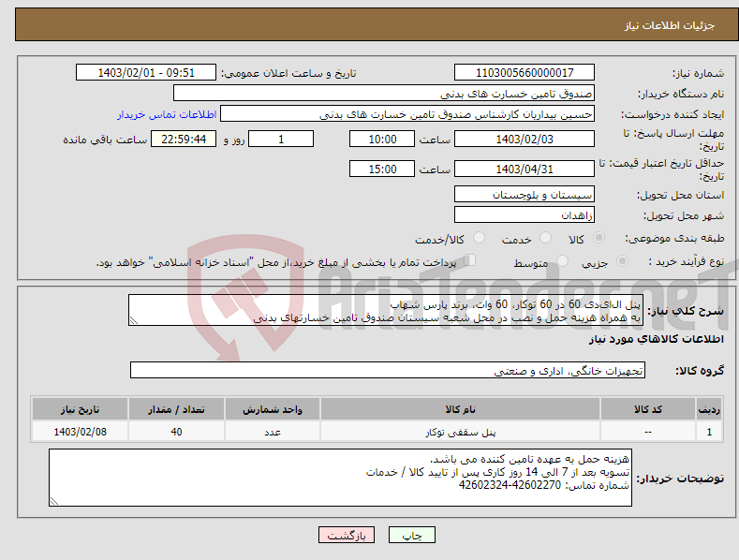Click the response deadline time 10:00
This screenshot has height=560, width=739.
coord(382,139)
